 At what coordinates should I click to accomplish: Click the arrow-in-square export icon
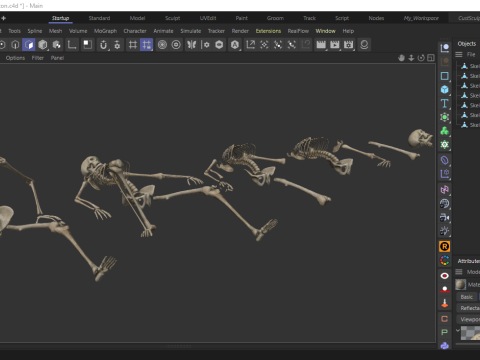point(250,45)
